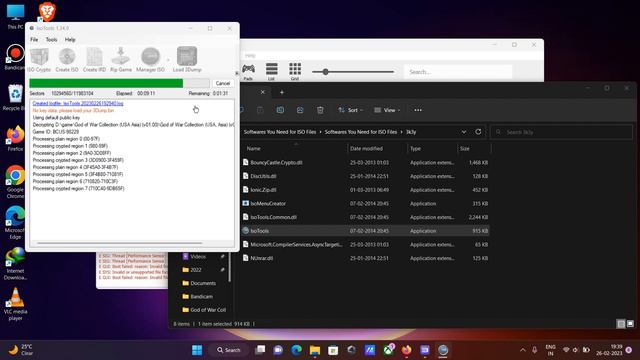Image resolution: width=640 pixels, height=360 pixels.
Task: Add a new File Explorer tab
Action: [x=282, y=92]
